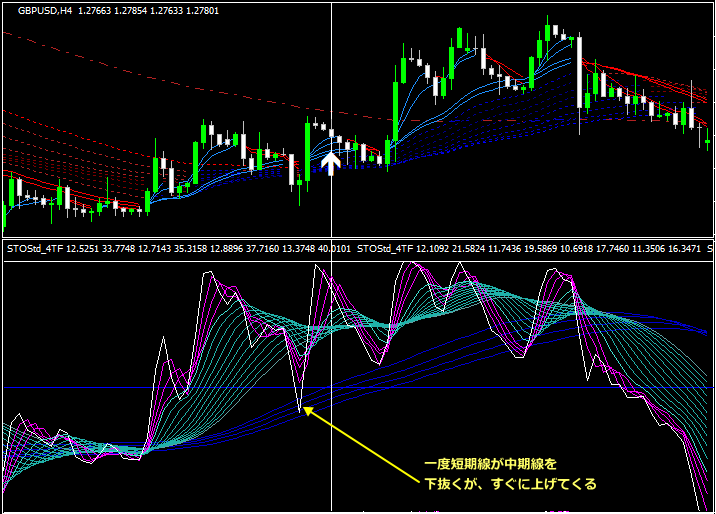Select the GBPUSD,H4 symbol label

click(x=44, y=11)
